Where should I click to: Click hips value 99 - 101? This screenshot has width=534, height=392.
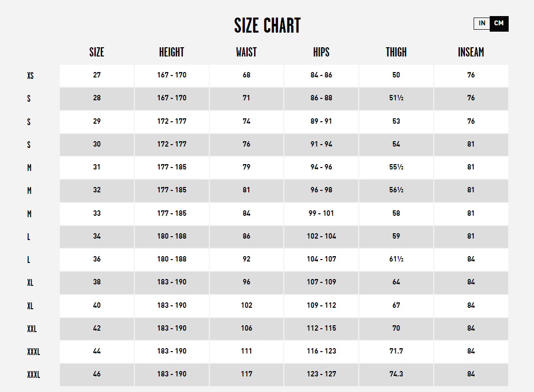(321, 213)
